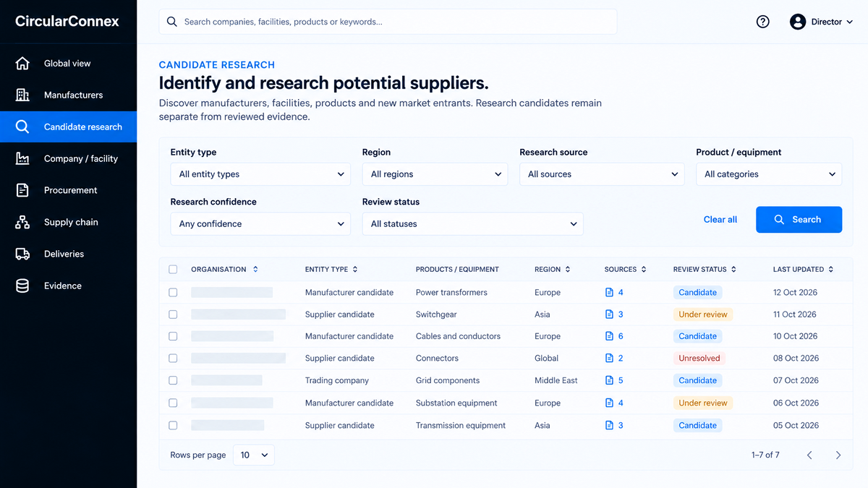Click the '12 Oct 2026' date cell
This screenshot has width=868, height=488.
tap(796, 293)
